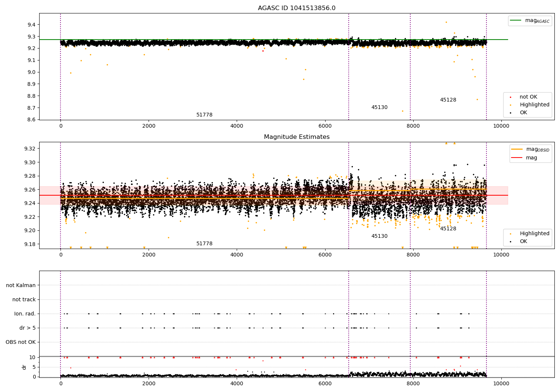Click the '45128' obsid label in middle plot
This screenshot has width=560, height=392.
tap(448, 229)
